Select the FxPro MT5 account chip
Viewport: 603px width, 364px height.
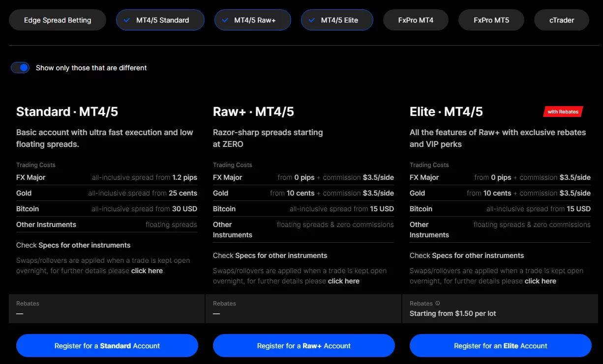(491, 20)
